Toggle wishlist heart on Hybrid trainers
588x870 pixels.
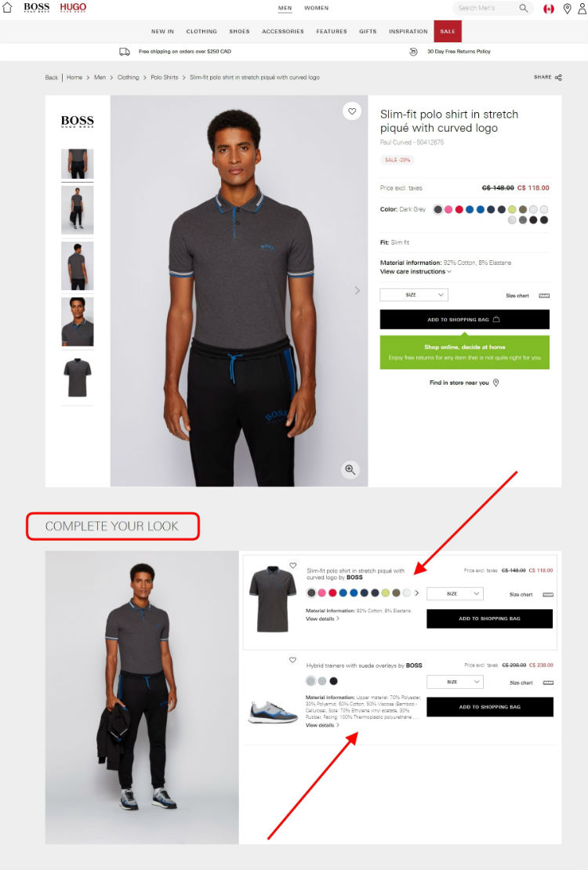(292, 660)
